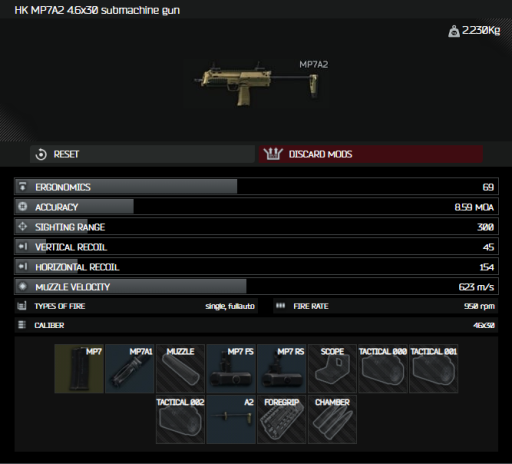Click the Accuracy stat icon
Image resolution: width=512 pixels, height=464 pixels.
23,207
